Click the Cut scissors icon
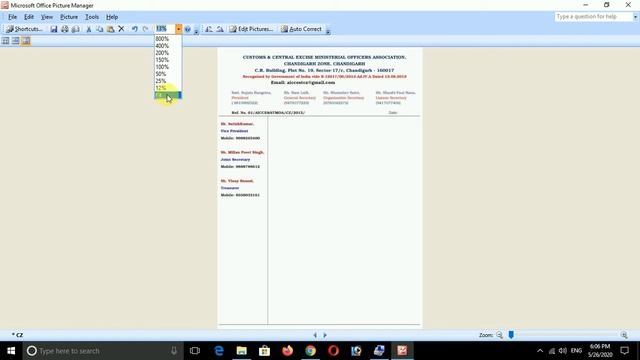Viewport: 640px width, 360px height. [89, 29]
